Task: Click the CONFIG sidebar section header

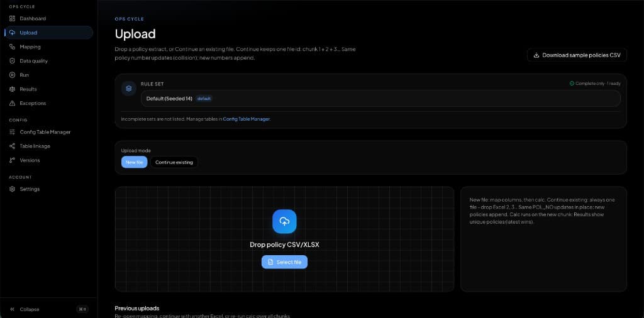Action: pyautogui.click(x=18, y=120)
